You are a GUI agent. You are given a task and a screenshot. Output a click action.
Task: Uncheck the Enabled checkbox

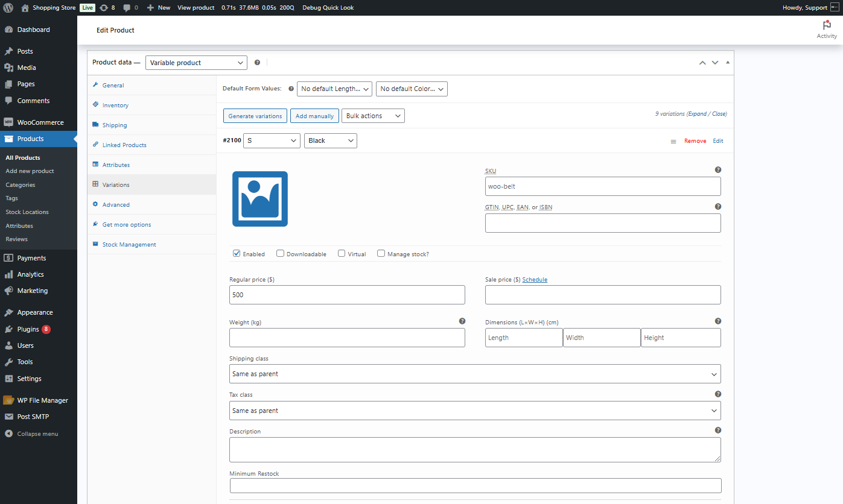tap(237, 254)
